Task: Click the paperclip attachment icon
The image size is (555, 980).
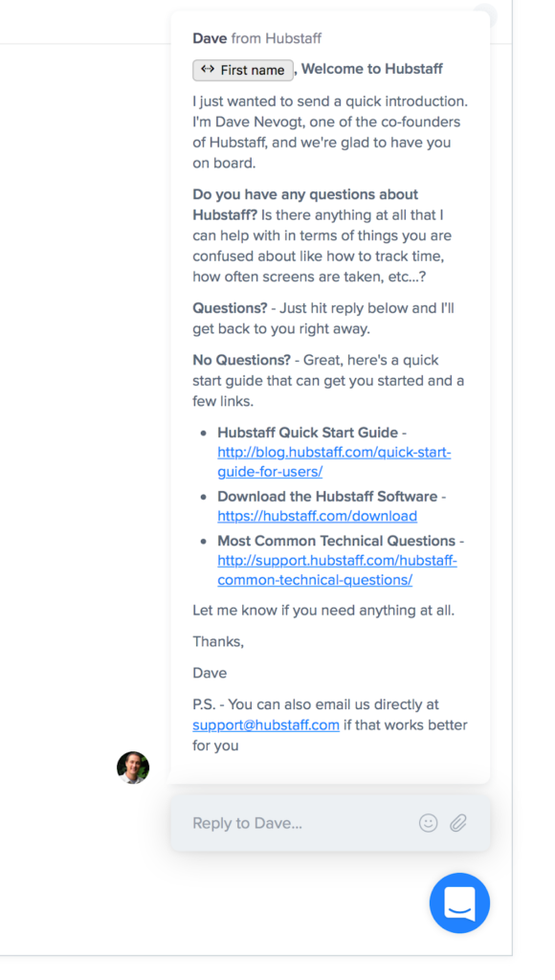Action: coord(458,822)
